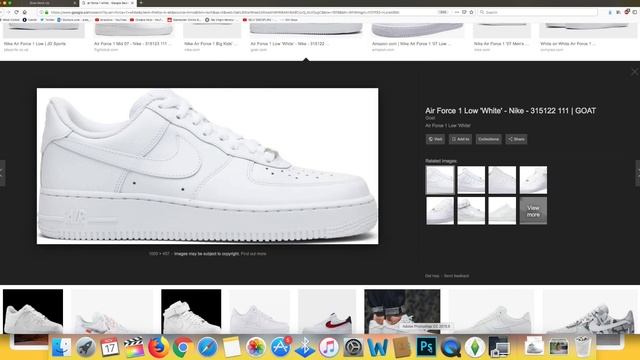The width and height of the screenshot is (640, 360).
Task: Open Photos app from the dock
Action: point(256,347)
